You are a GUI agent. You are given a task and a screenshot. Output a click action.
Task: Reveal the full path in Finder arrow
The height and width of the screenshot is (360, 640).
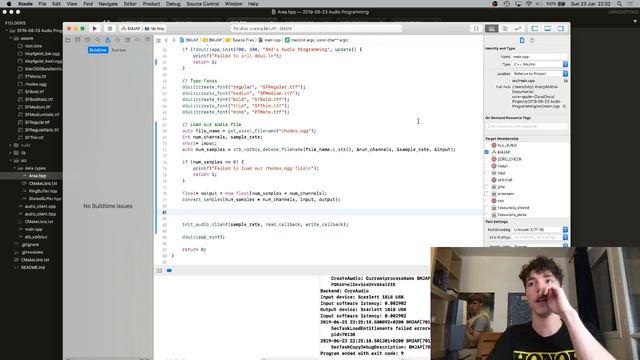[x=564, y=106]
